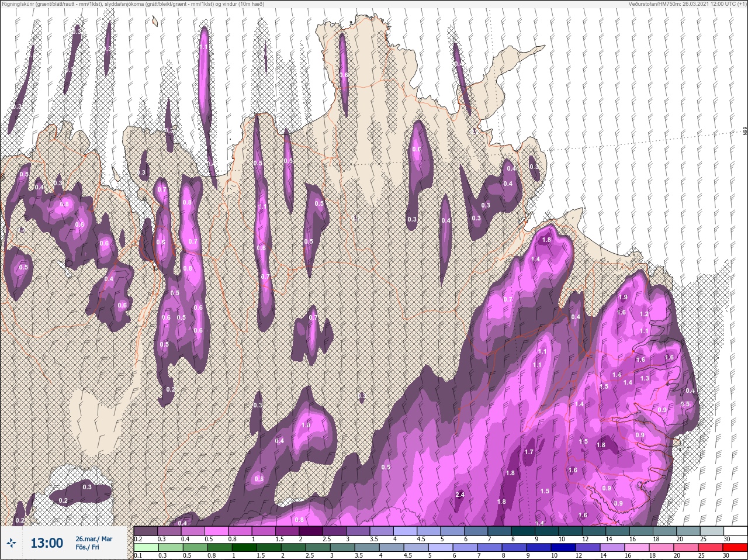The image size is (748, 560).
Task: Click the 13:00 forecast time display
Action: point(47,543)
